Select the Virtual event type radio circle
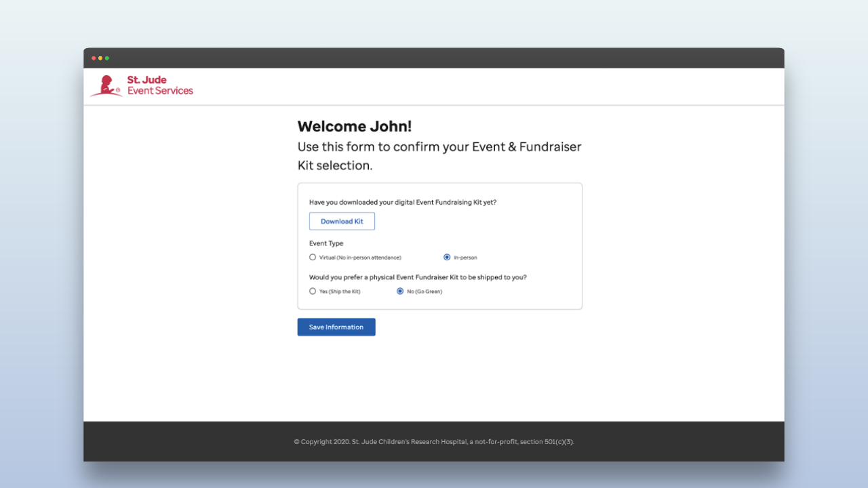This screenshot has height=488, width=868. (313, 258)
